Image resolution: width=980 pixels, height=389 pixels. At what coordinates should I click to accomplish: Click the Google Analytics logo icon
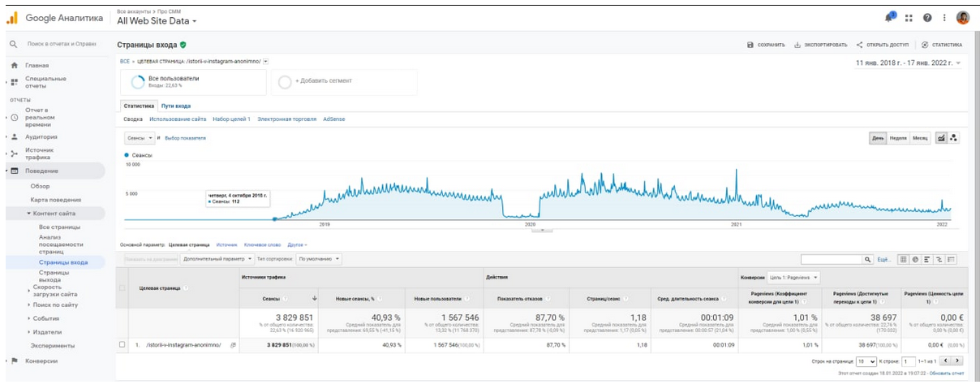tap(12, 18)
